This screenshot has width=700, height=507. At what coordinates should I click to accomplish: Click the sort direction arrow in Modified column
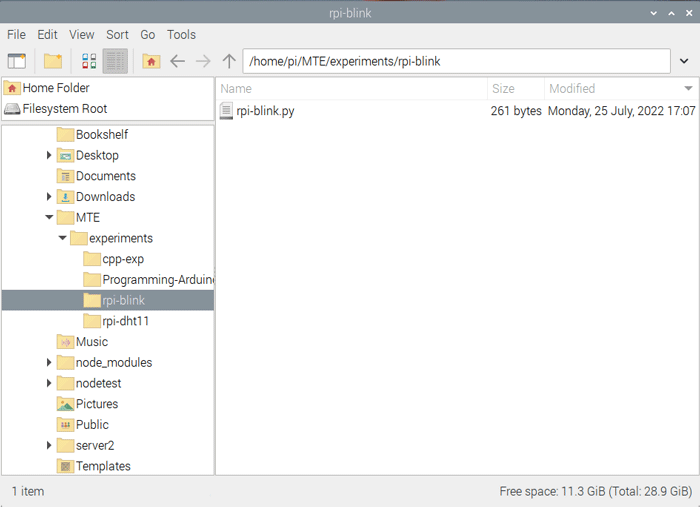[x=688, y=88]
